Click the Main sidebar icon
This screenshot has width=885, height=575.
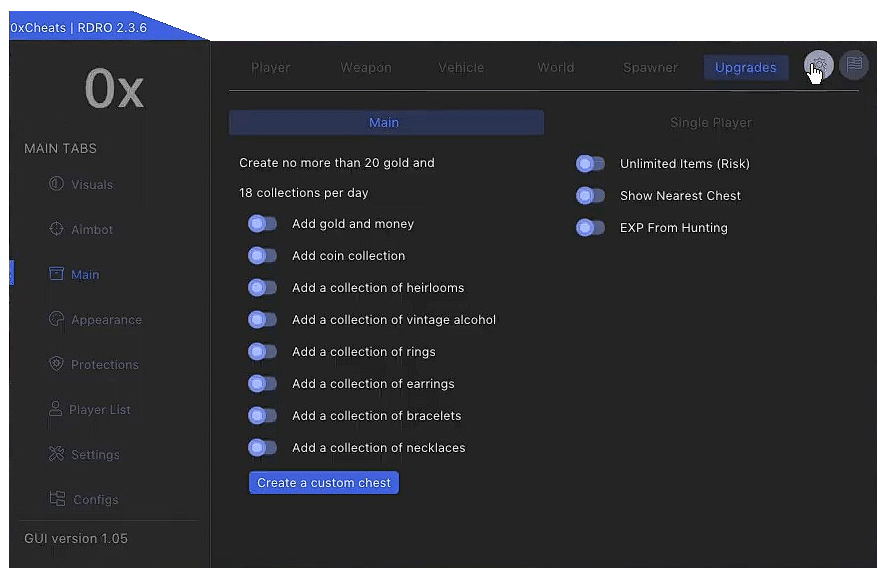[56, 274]
